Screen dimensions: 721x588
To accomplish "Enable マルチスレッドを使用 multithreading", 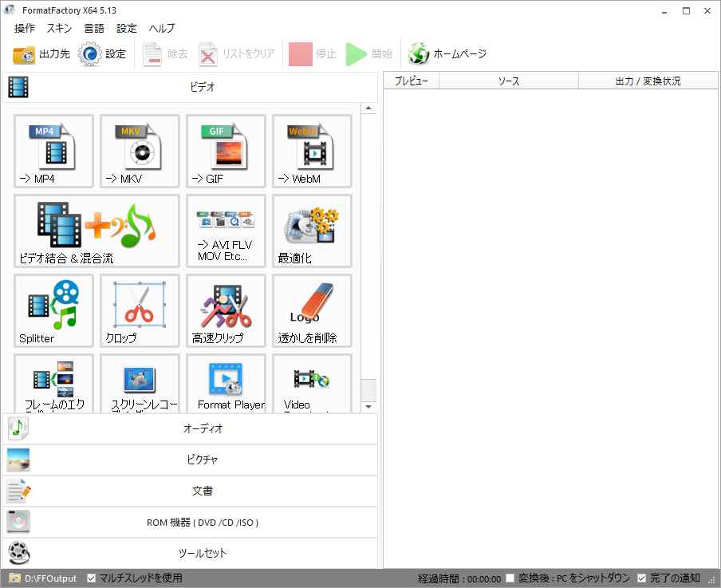I will (x=91, y=578).
